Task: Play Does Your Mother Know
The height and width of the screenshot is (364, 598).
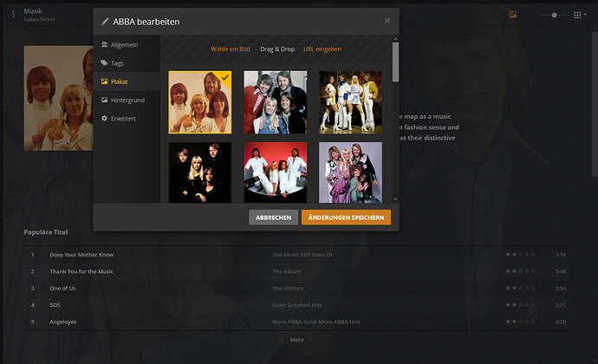Action: coord(81,255)
